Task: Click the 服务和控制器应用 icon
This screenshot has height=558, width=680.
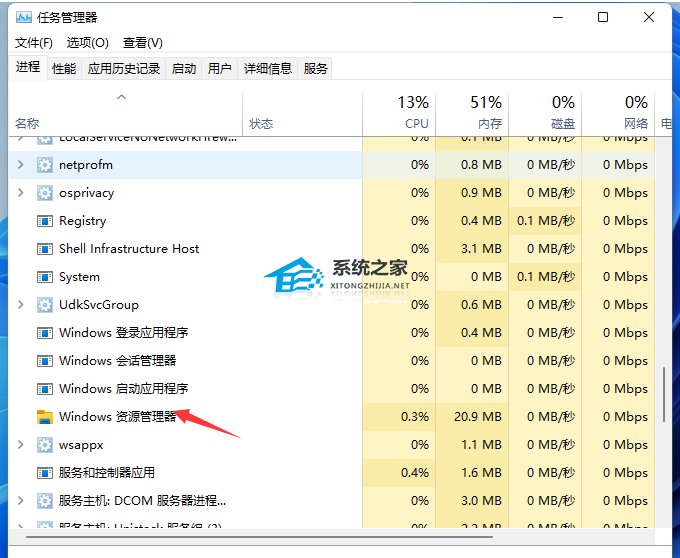Action: 44,473
